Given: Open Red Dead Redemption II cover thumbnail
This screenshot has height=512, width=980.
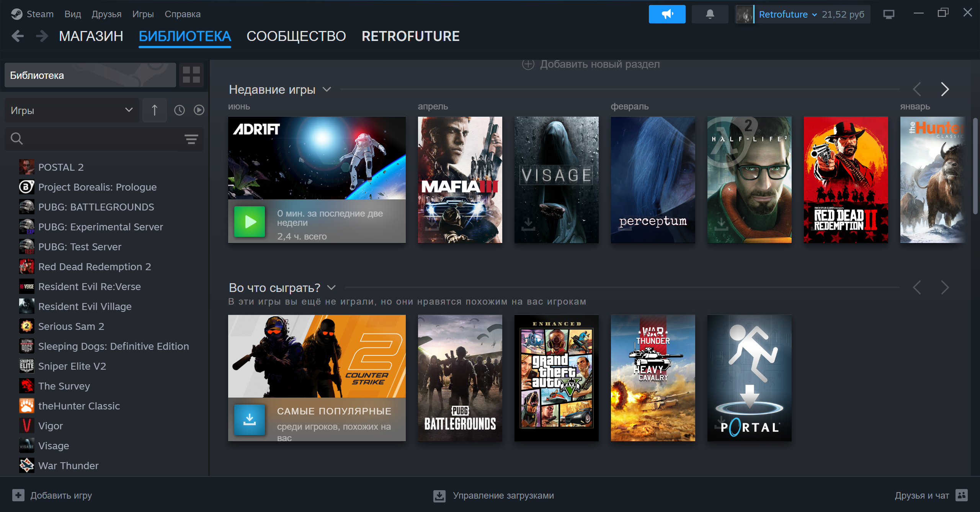Looking at the screenshot, I should click(x=846, y=180).
